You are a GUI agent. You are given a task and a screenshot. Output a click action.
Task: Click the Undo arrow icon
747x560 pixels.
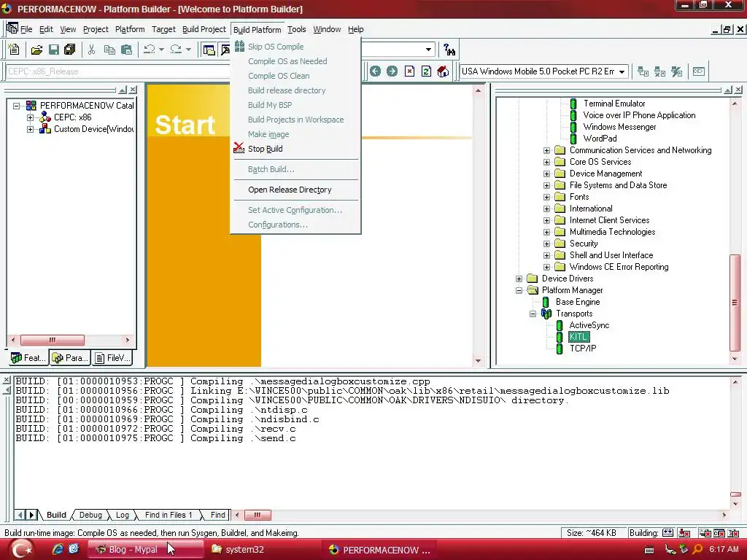(x=149, y=49)
